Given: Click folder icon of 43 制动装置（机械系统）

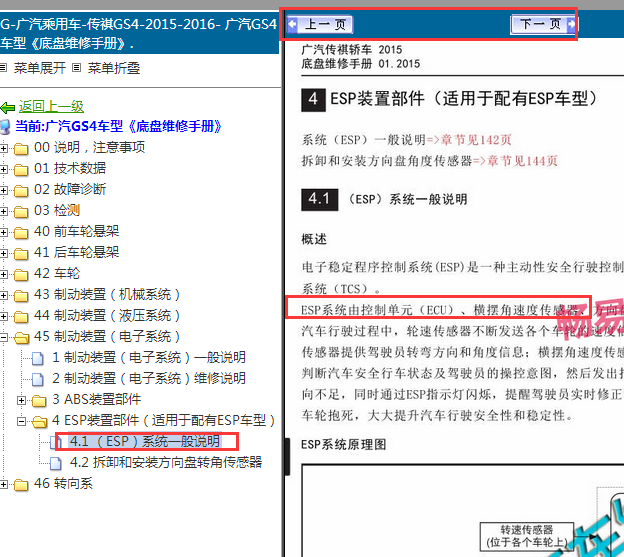Looking at the screenshot, I should pos(21,296).
